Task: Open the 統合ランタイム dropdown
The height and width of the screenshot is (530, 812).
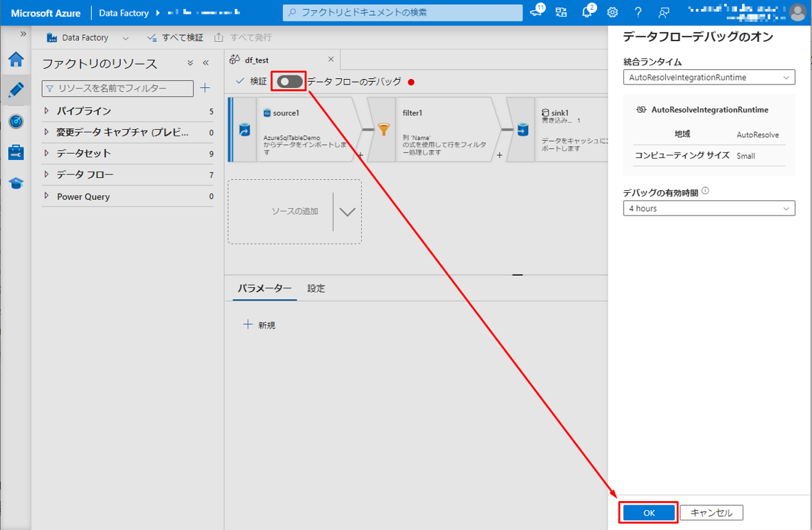Action: (708, 78)
